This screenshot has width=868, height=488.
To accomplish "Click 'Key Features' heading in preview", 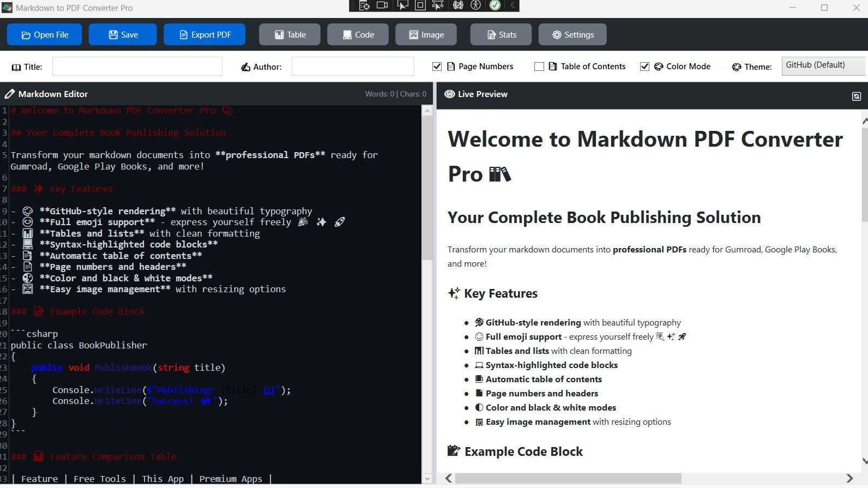I will (501, 293).
